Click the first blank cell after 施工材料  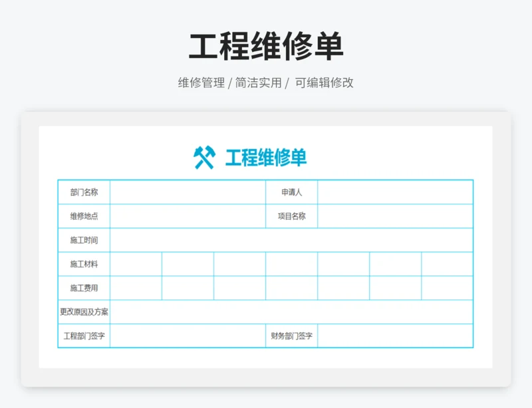click(136, 264)
